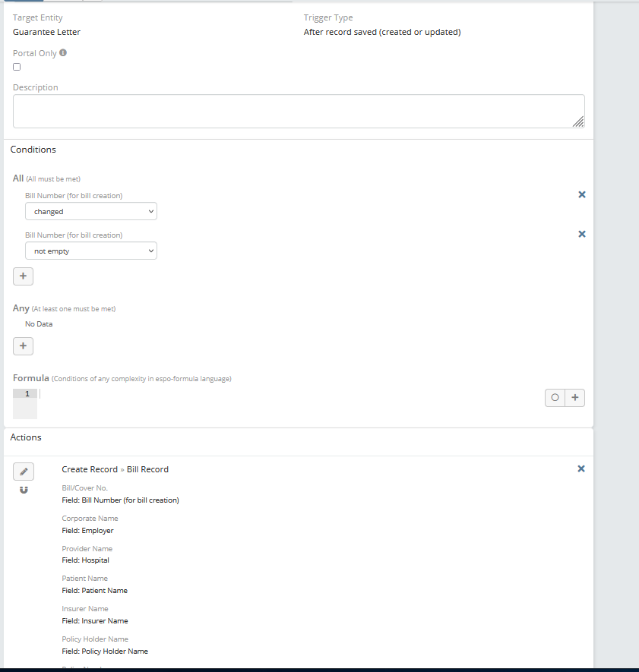This screenshot has height=672, width=639.
Task: Open the 'not empty' condition dropdown
Action: (x=91, y=251)
